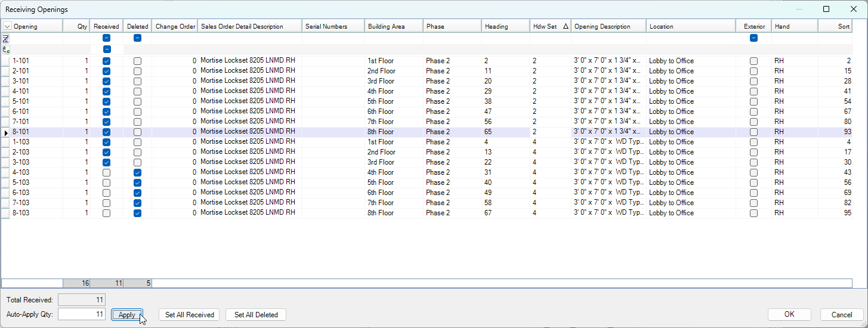Toggle the Received filter checkbox in the filter row
Image resolution: width=868 pixels, height=328 pixels.
click(107, 38)
